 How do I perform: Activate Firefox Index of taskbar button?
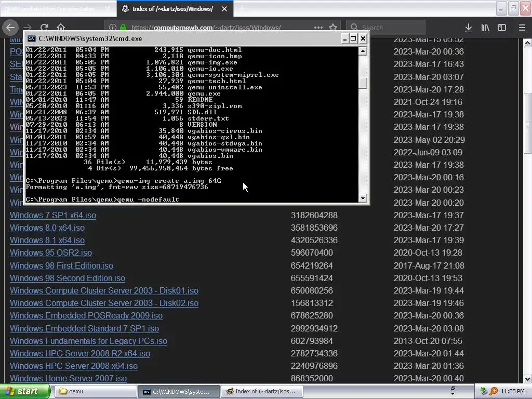(262, 391)
